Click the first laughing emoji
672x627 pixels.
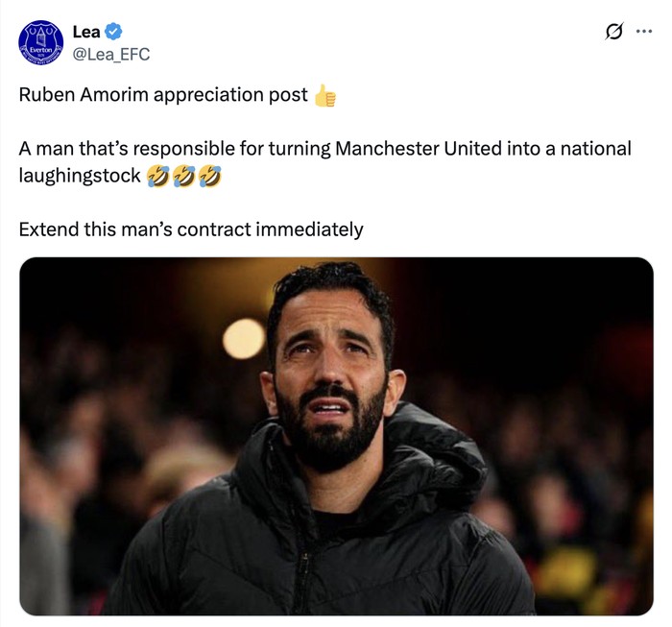pos(157,177)
